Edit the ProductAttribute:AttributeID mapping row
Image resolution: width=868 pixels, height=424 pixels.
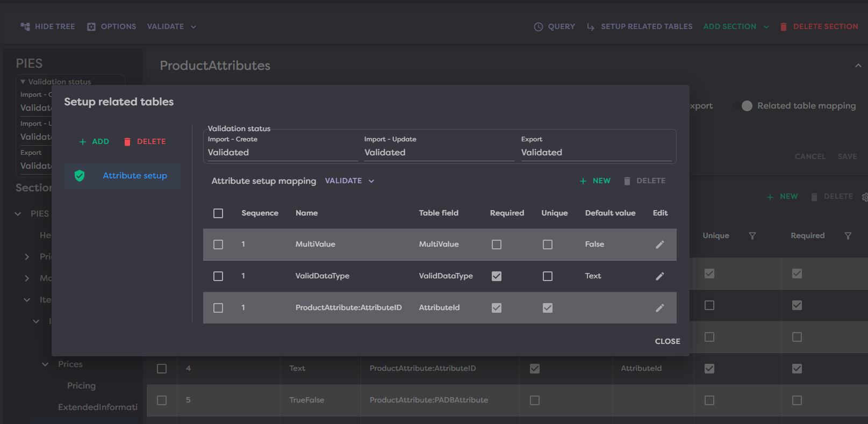pyautogui.click(x=659, y=308)
